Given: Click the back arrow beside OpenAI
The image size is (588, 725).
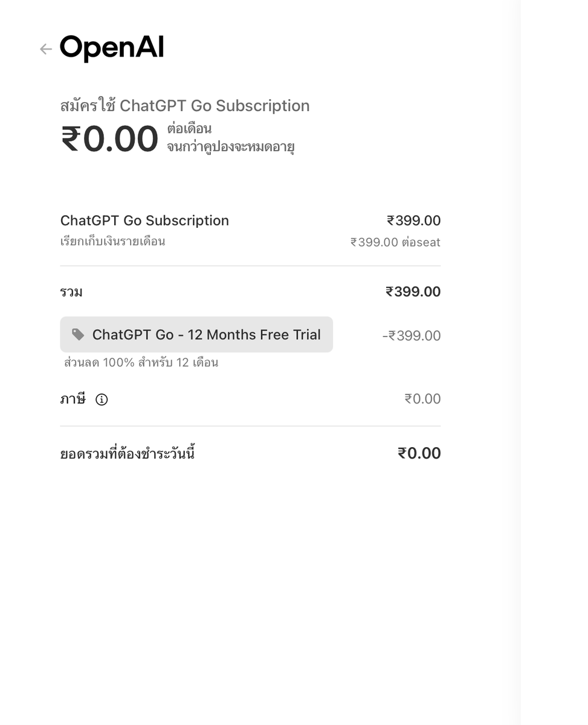Looking at the screenshot, I should click(x=45, y=49).
